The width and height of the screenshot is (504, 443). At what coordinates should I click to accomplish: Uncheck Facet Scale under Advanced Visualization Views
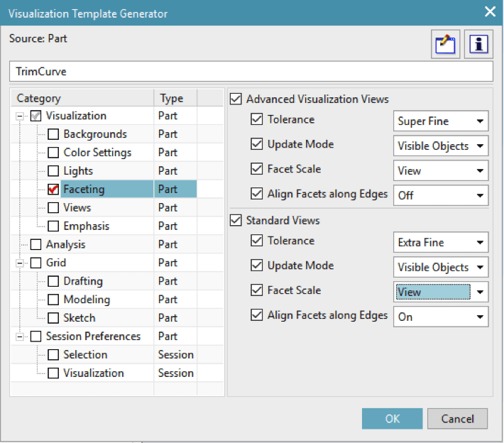(256, 169)
